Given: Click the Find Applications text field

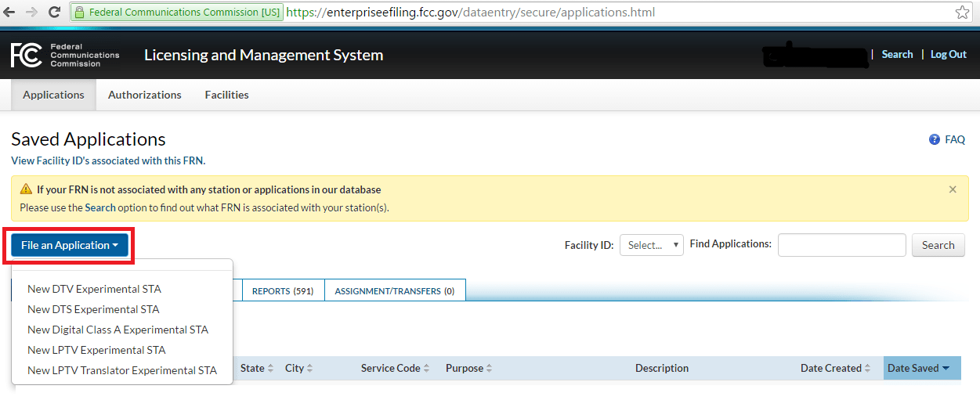Looking at the screenshot, I should tap(841, 245).
